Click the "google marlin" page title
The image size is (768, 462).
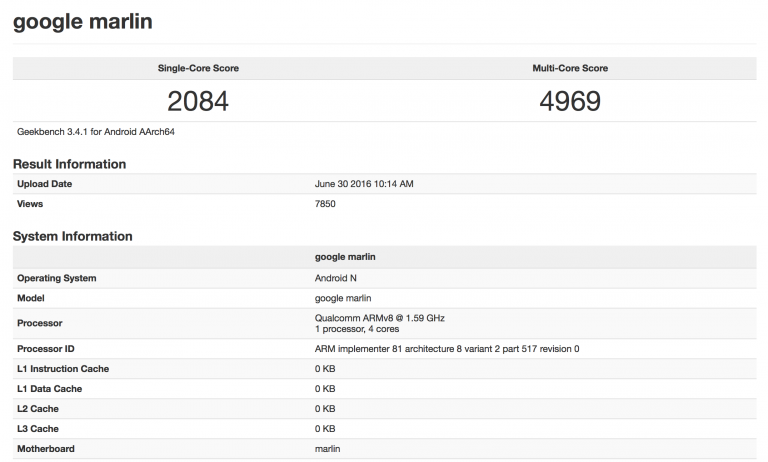(82, 21)
